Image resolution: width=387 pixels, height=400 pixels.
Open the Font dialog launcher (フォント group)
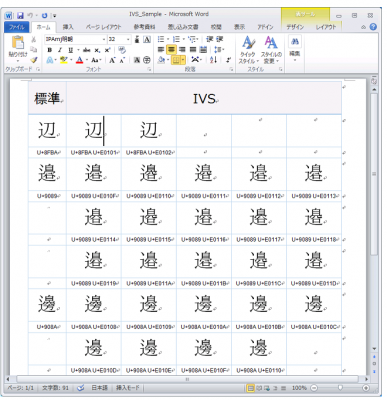(149, 69)
